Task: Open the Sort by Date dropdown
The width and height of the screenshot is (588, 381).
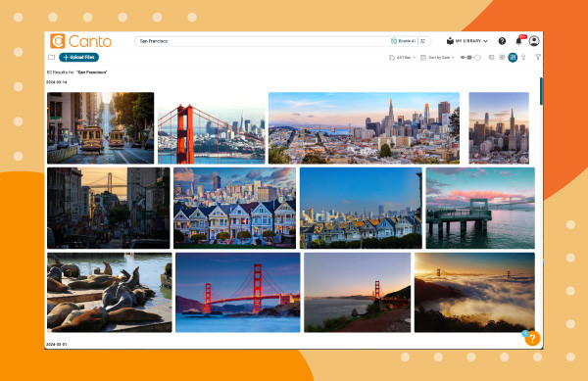Action: (437, 58)
